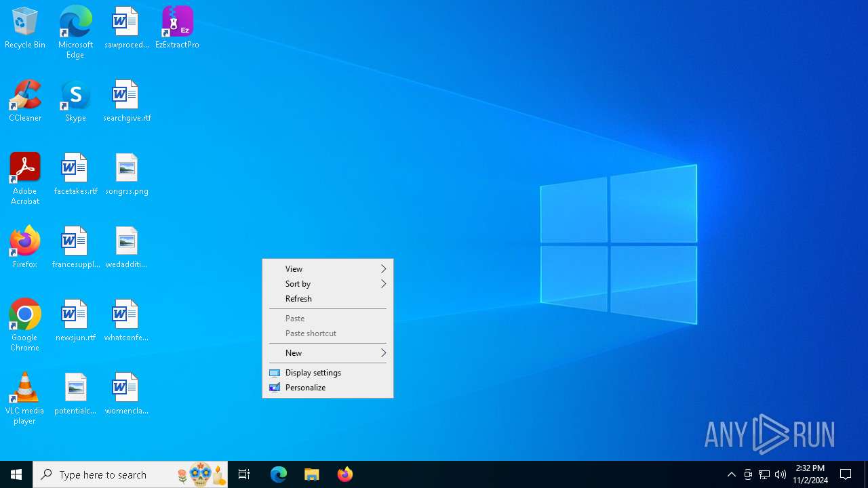Select the EzExtractPro desktop shortcut
This screenshot has width=868, height=488.
click(x=177, y=28)
